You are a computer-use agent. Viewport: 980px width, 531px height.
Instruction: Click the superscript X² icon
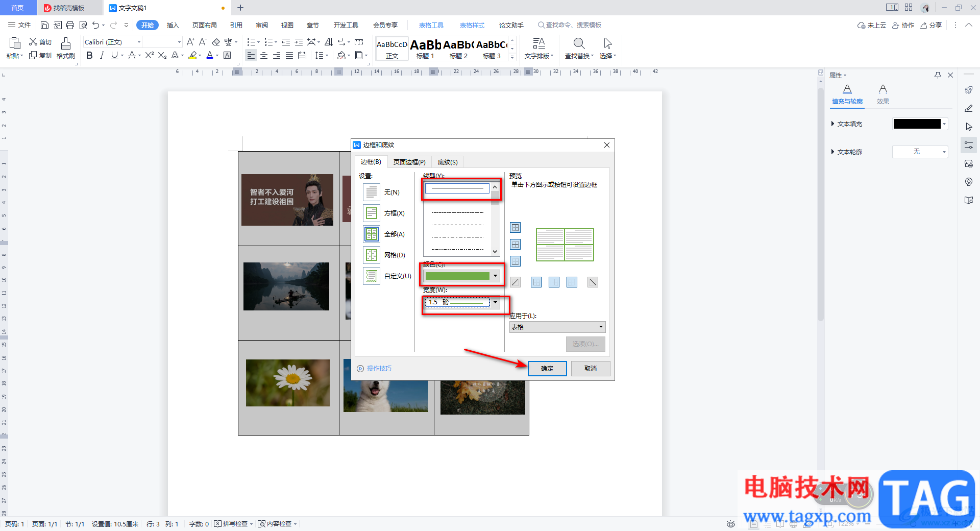click(x=149, y=55)
